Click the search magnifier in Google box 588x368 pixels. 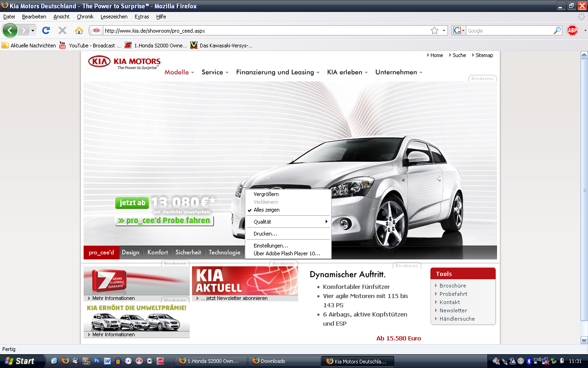coord(557,31)
